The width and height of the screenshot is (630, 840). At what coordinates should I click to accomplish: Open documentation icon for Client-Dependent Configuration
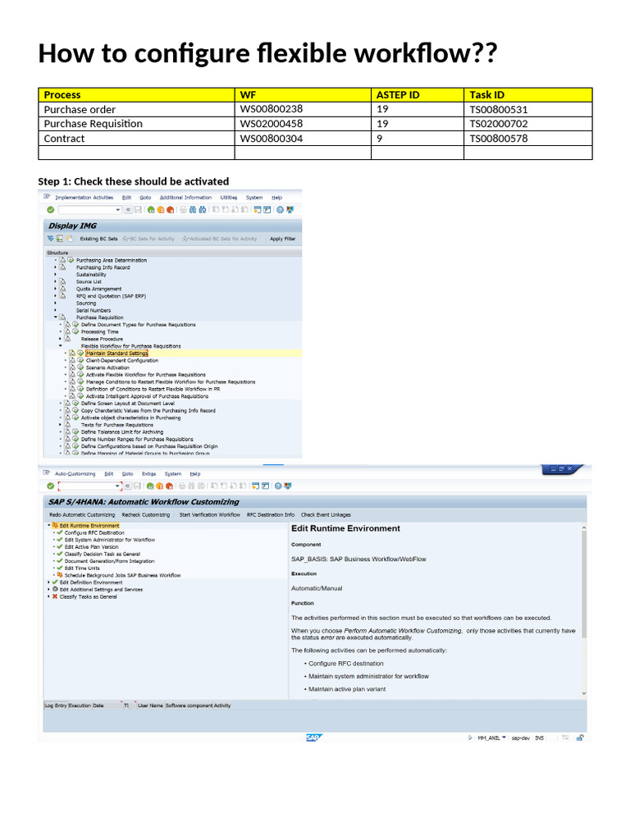(x=71, y=361)
